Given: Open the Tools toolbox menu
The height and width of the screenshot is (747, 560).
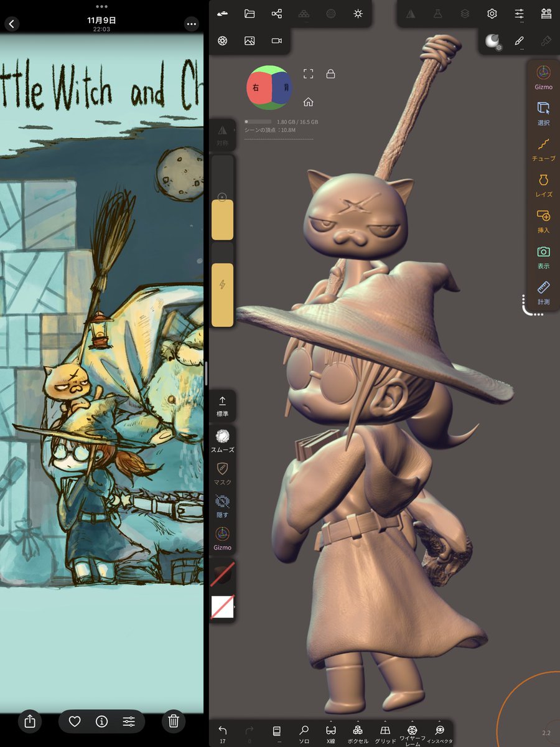Looking at the screenshot, I should 546,14.
